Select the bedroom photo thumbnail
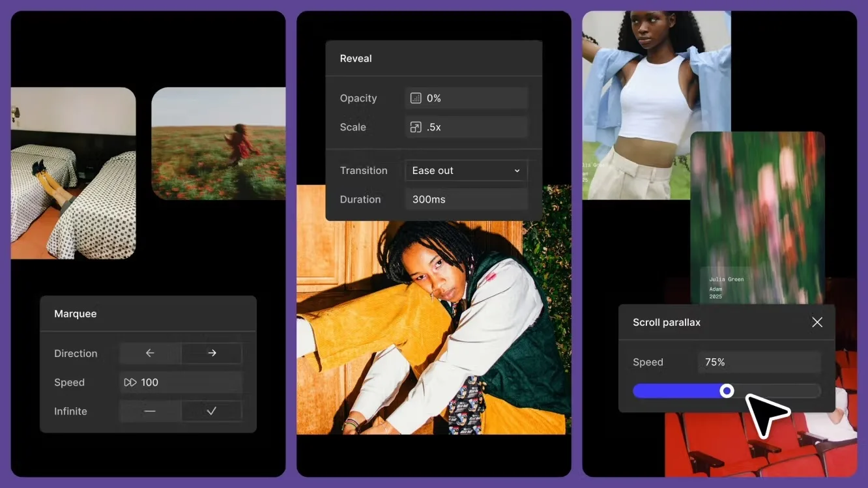This screenshot has height=488, width=868. pos(73,173)
